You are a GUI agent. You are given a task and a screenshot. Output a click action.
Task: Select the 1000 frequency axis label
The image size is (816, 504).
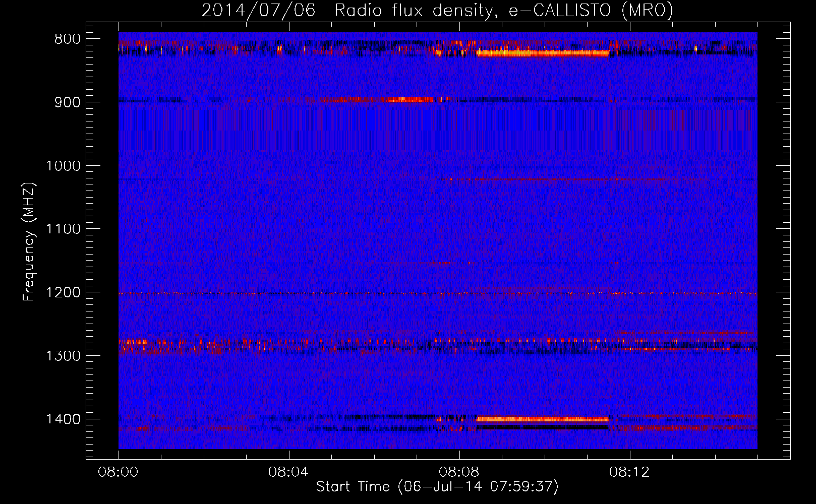(x=63, y=166)
